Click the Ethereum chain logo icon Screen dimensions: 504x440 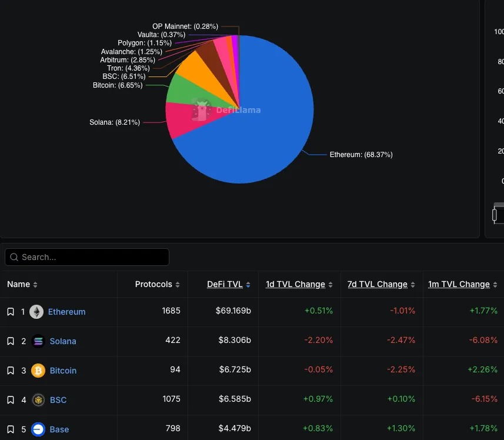(x=36, y=312)
